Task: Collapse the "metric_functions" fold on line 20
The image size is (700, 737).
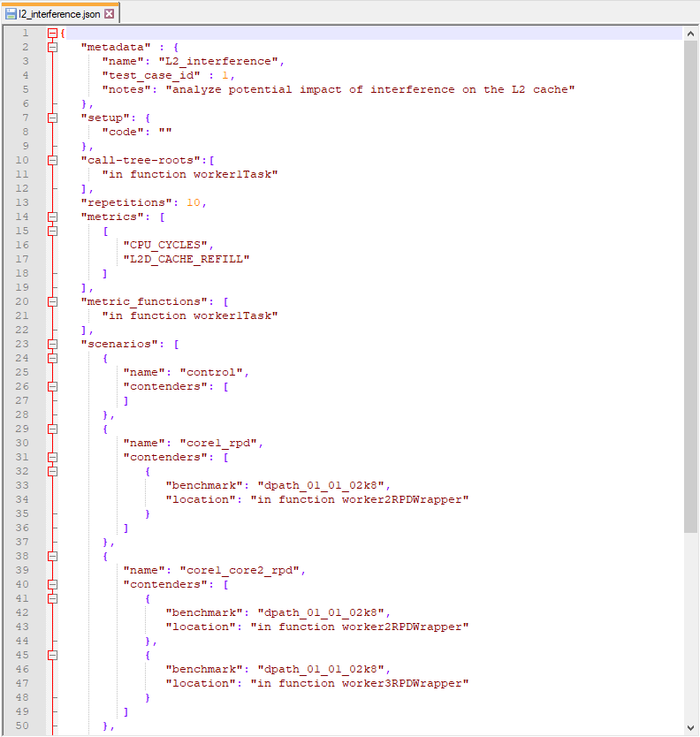Action: coord(53,301)
